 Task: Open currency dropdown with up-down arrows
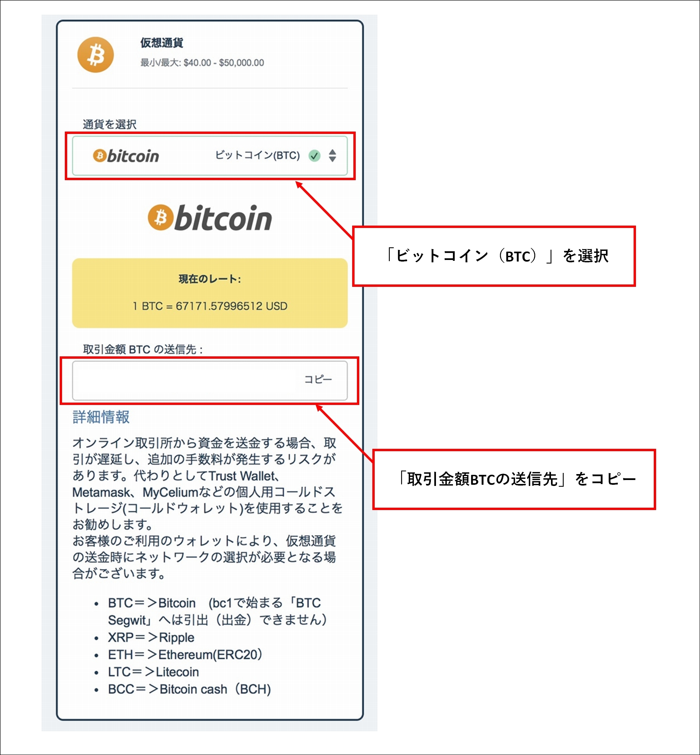(332, 156)
